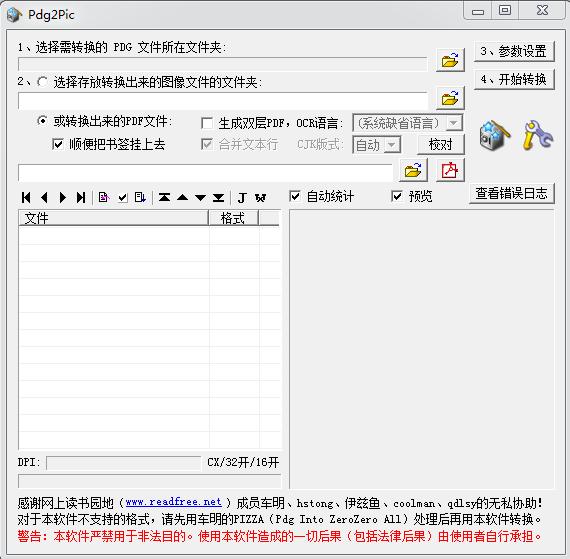Toggle 自动统计 checkbox

click(x=295, y=197)
